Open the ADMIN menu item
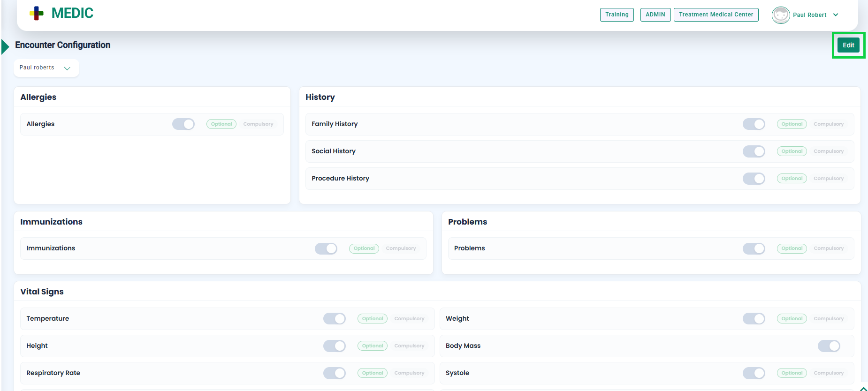 coord(655,15)
